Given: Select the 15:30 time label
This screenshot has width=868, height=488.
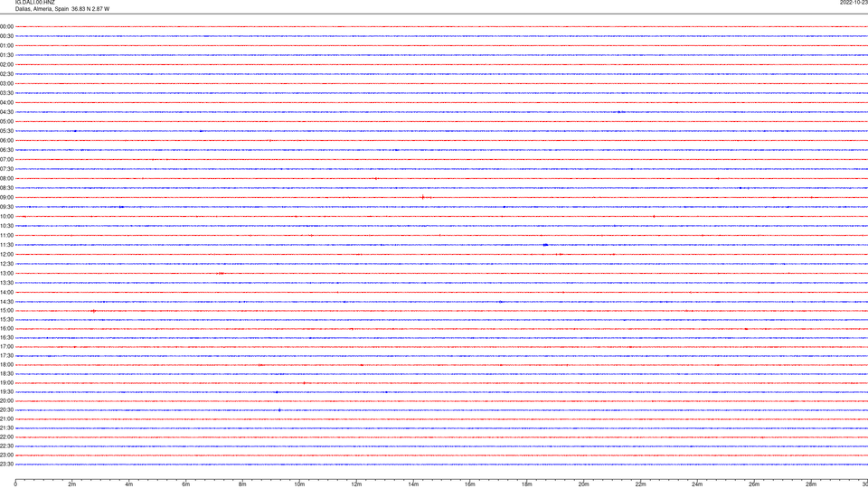Looking at the screenshot, I should pos(6,319).
